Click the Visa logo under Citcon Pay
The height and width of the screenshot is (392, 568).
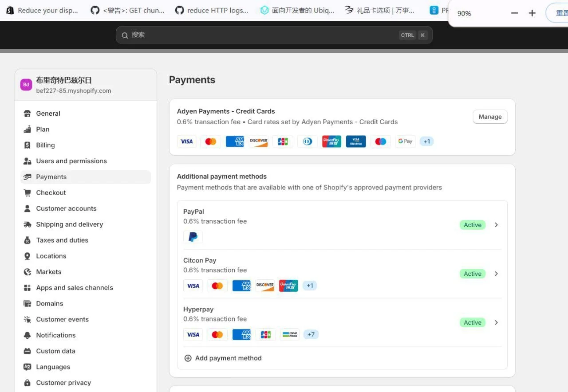tap(193, 286)
